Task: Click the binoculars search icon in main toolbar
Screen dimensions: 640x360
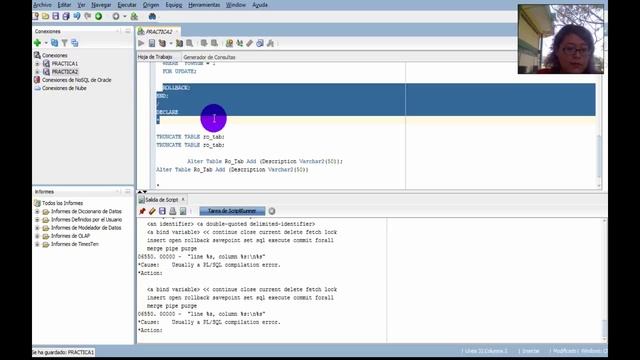Action: 152,16
